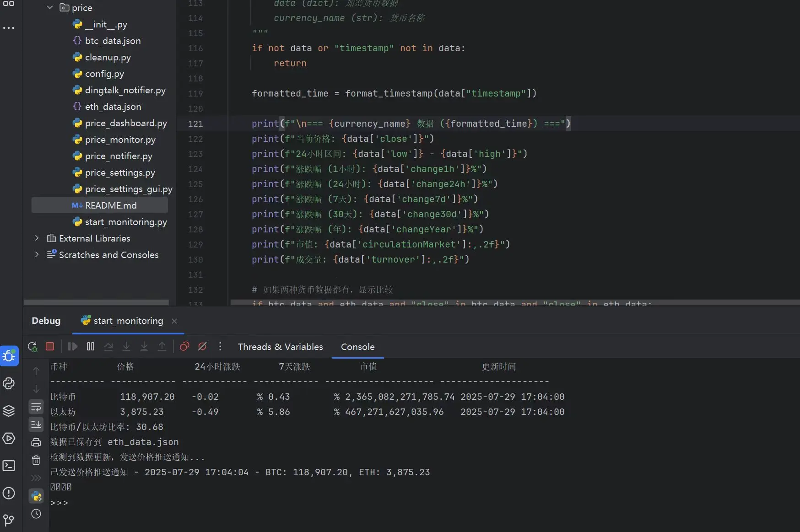Screen dimensions: 800x532
Task: Click format_timestamp call on line 119
Action: 389,93
